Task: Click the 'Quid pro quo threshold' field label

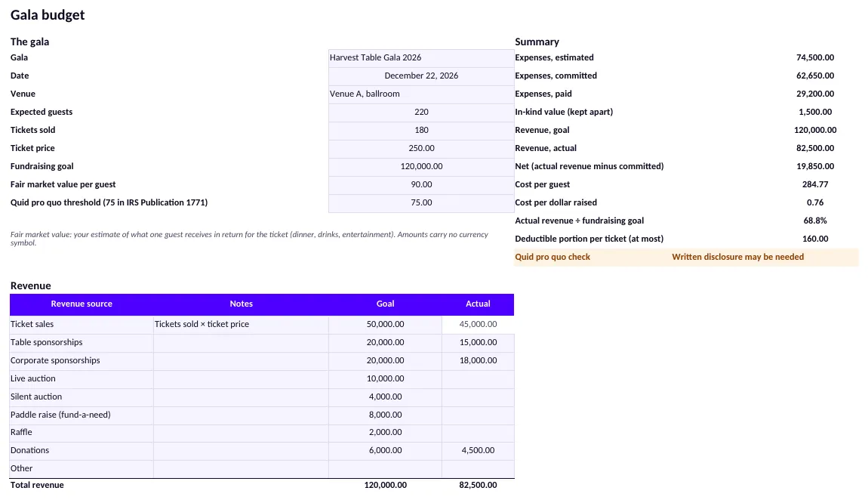Action: click(109, 202)
